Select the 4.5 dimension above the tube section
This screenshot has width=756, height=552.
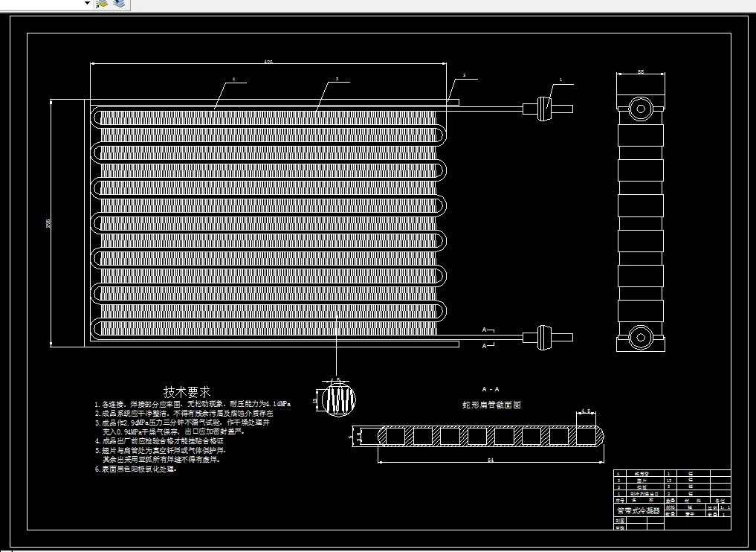click(586, 411)
